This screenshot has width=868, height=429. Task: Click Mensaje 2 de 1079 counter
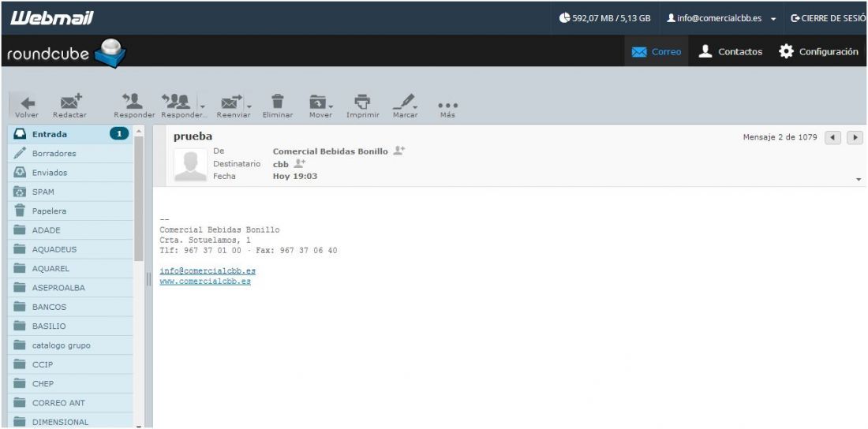780,137
